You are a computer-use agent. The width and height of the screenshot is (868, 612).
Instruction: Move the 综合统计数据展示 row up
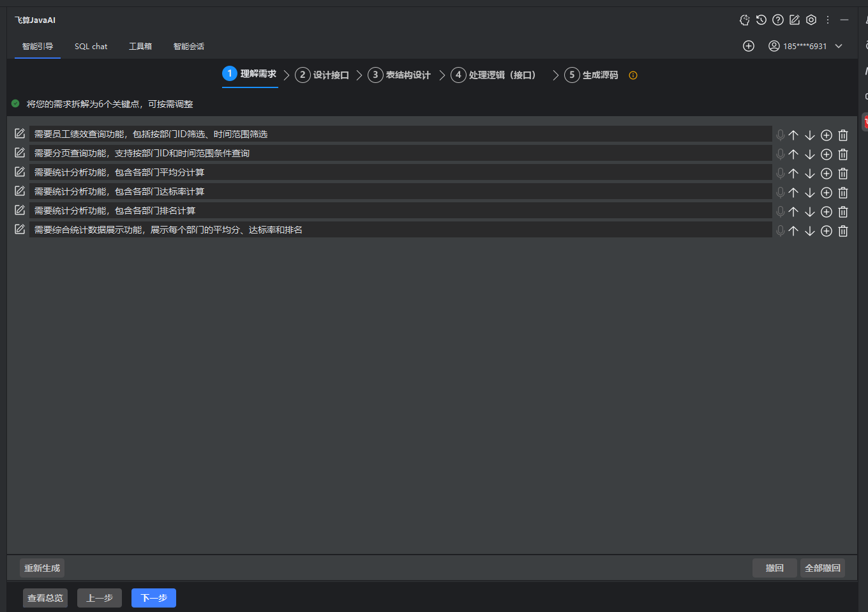pos(793,231)
